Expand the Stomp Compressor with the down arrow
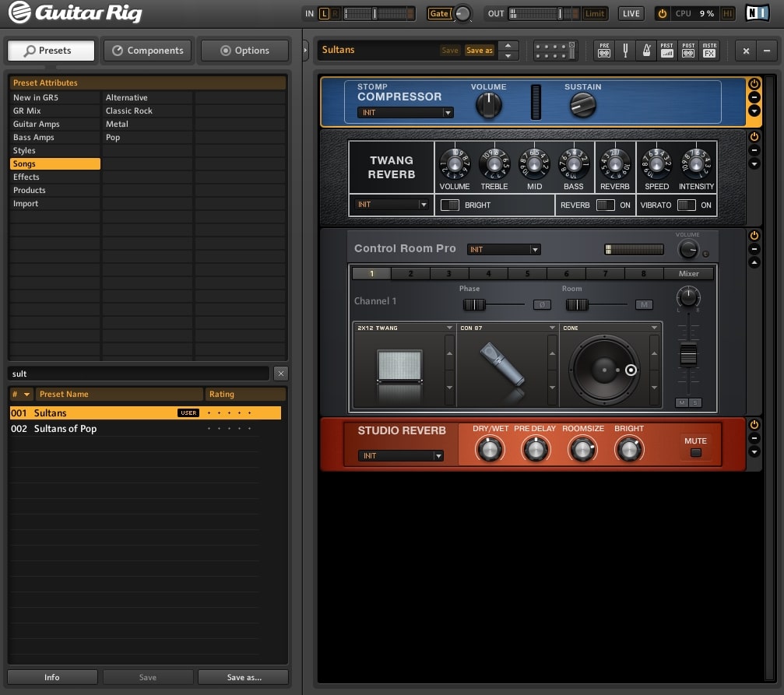 coord(754,111)
